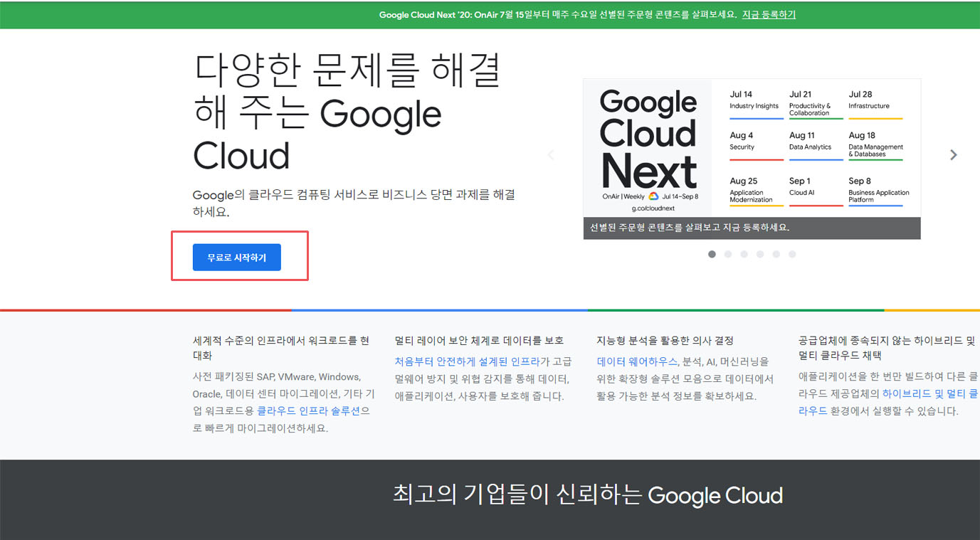This screenshot has width=980, height=540.
Task: Select the third carousel dot
Action: pyautogui.click(x=744, y=254)
